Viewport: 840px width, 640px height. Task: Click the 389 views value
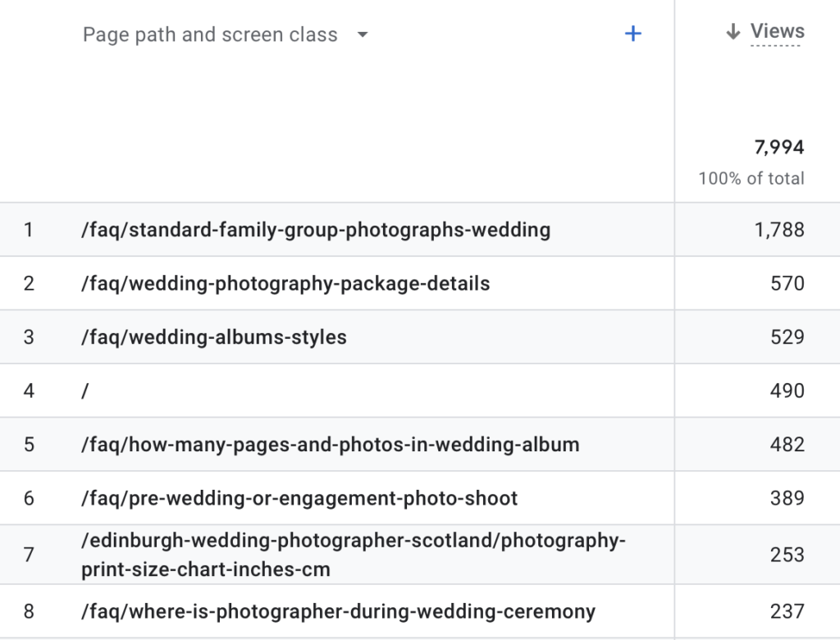tap(787, 498)
